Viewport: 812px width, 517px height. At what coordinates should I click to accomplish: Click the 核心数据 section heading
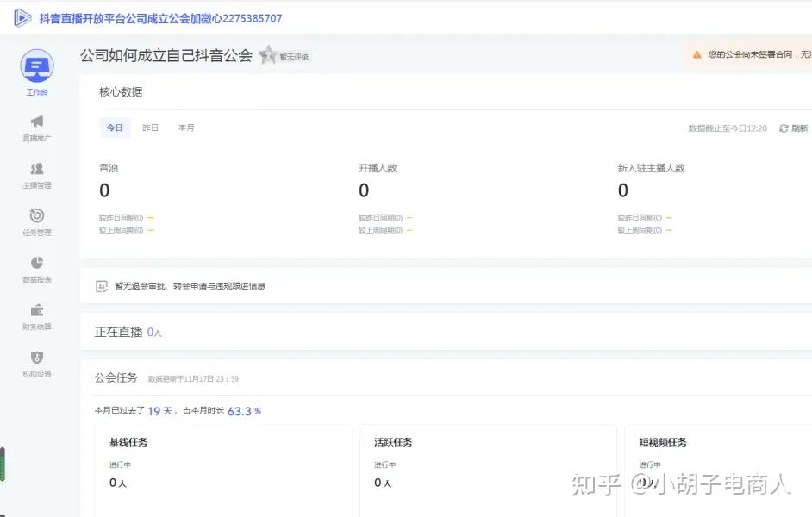tap(121, 91)
